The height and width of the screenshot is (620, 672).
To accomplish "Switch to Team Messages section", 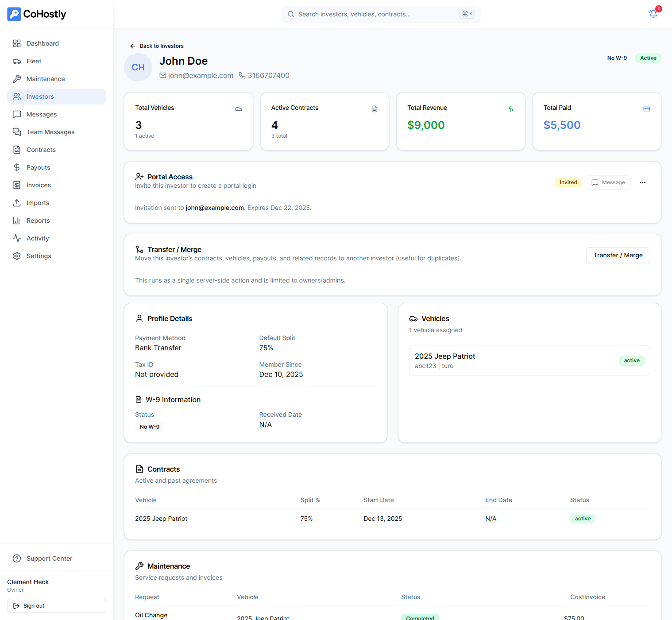I will [x=50, y=132].
